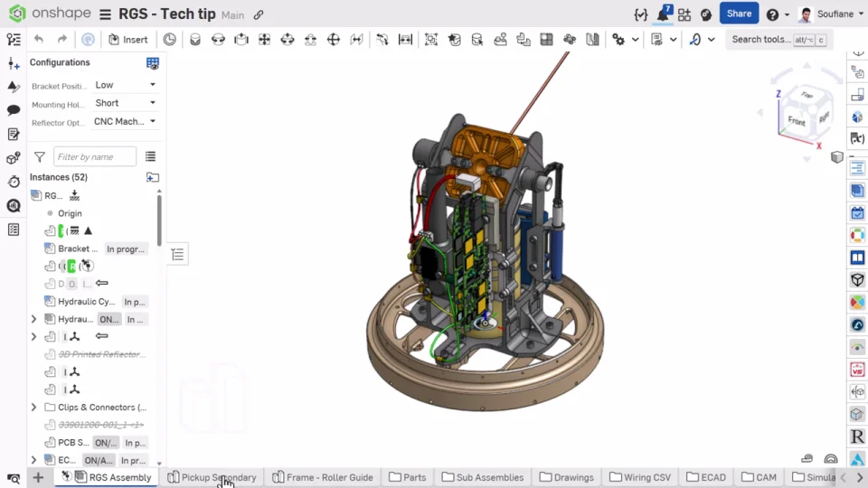Image resolution: width=868 pixels, height=488 pixels.
Task: Open the Bracket Position dropdown set to Low
Action: (x=125, y=85)
